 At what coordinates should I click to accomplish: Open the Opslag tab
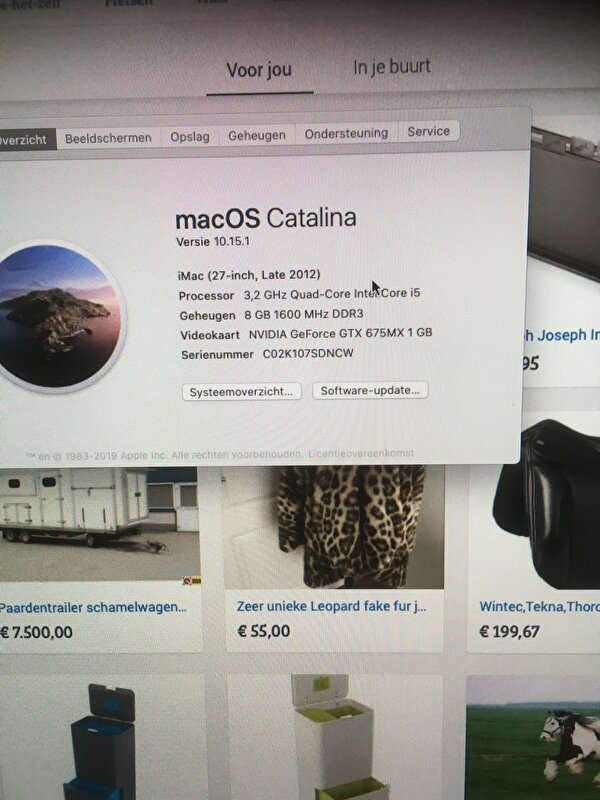[x=190, y=137]
